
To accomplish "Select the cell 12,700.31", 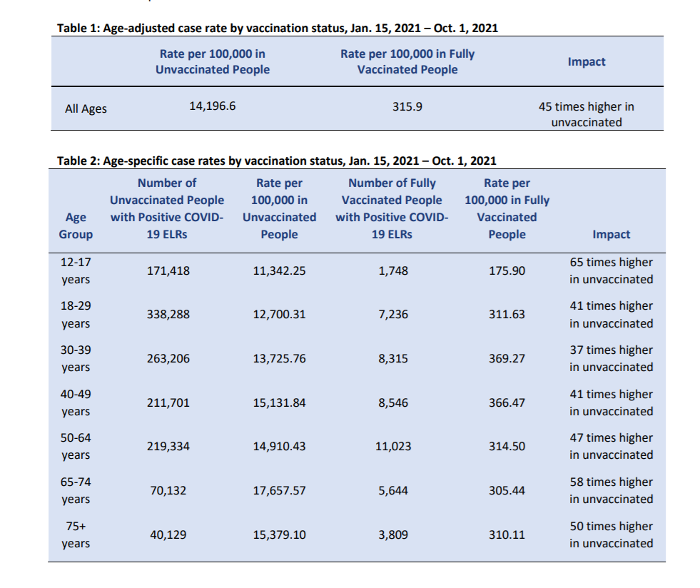I will click(280, 315).
